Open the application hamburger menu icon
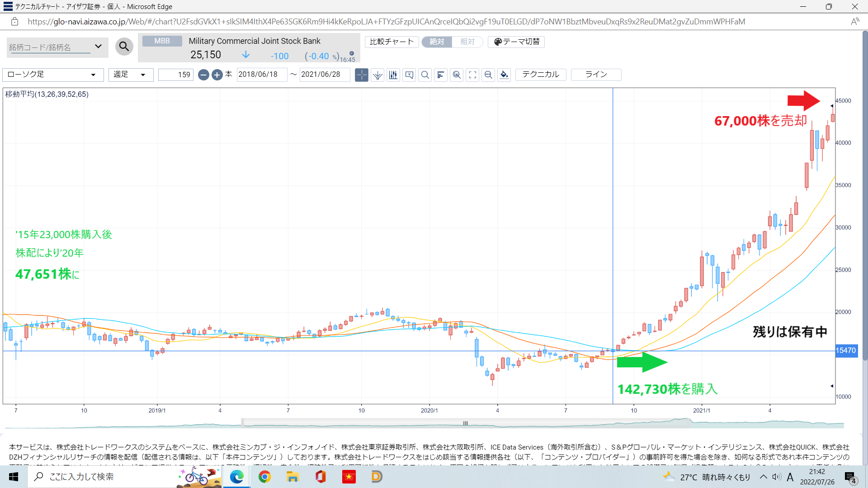The image size is (868, 488). 8,6
